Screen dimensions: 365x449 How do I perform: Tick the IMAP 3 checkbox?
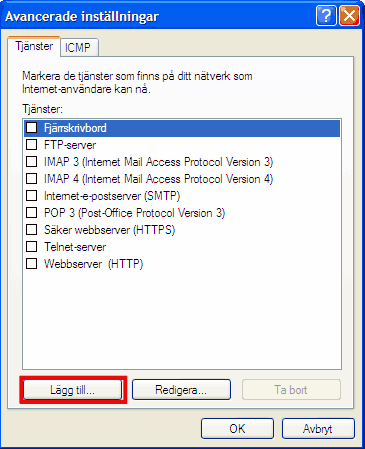pyautogui.click(x=32, y=162)
